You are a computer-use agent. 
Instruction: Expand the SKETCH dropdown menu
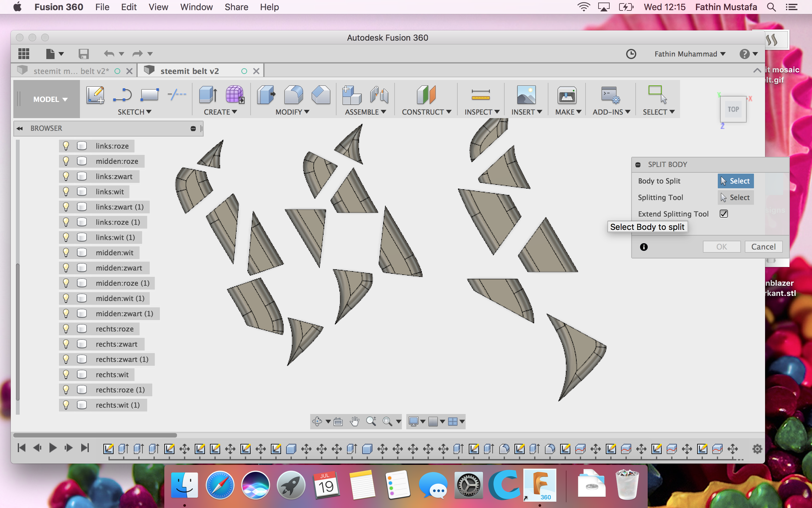pyautogui.click(x=134, y=112)
